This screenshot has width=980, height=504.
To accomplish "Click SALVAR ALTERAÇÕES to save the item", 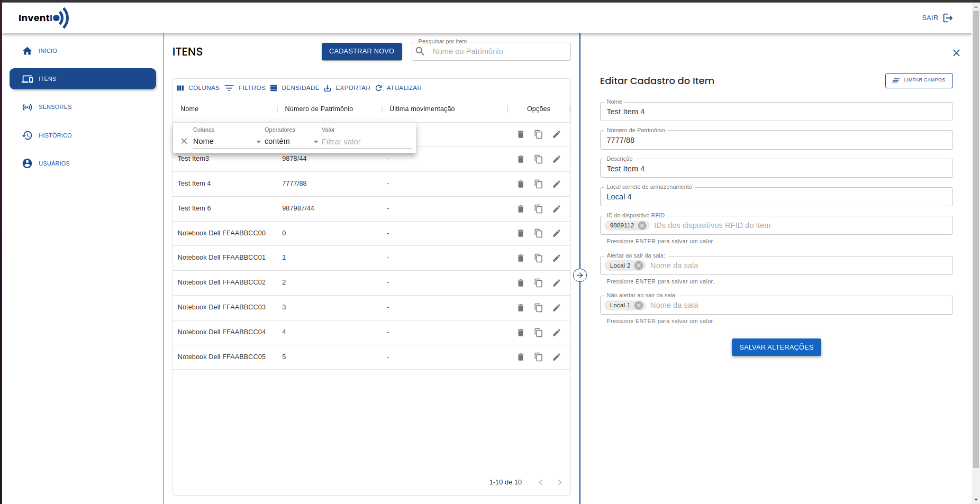I will (x=776, y=347).
